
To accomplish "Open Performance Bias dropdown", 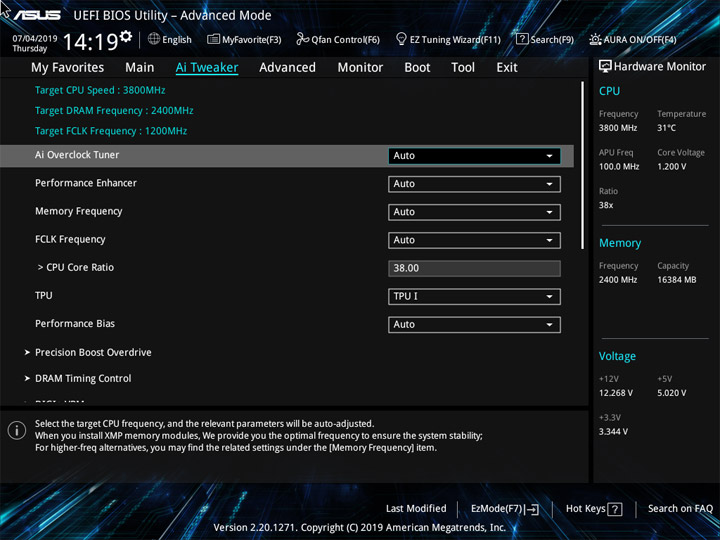I will click(x=474, y=325).
